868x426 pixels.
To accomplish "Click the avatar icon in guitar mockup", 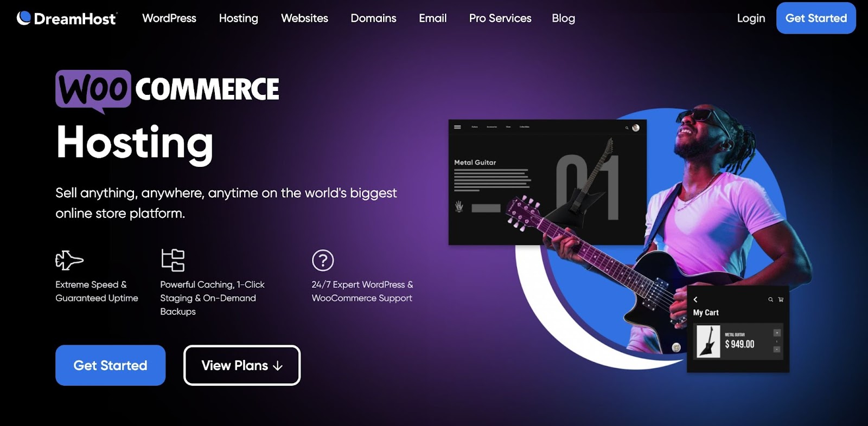I will click(x=636, y=128).
